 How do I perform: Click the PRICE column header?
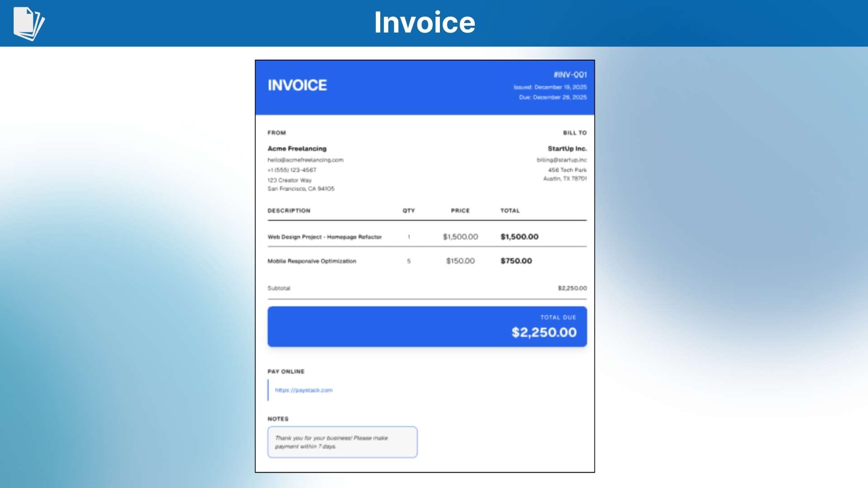pos(460,211)
